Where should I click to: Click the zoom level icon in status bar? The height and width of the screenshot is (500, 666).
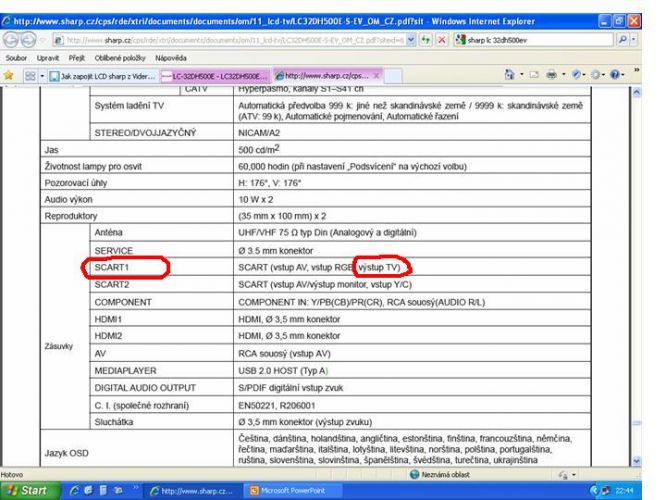click(x=563, y=475)
